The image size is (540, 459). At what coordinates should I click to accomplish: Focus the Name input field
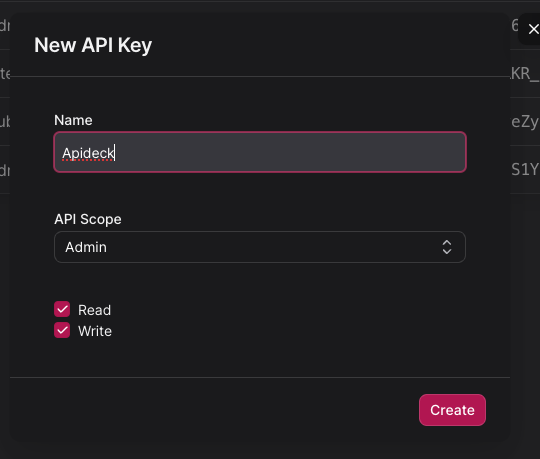[x=260, y=152]
